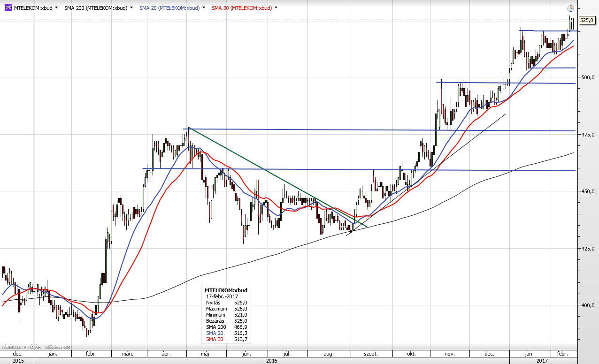Click the márc. month label

[x=128, y=354]
